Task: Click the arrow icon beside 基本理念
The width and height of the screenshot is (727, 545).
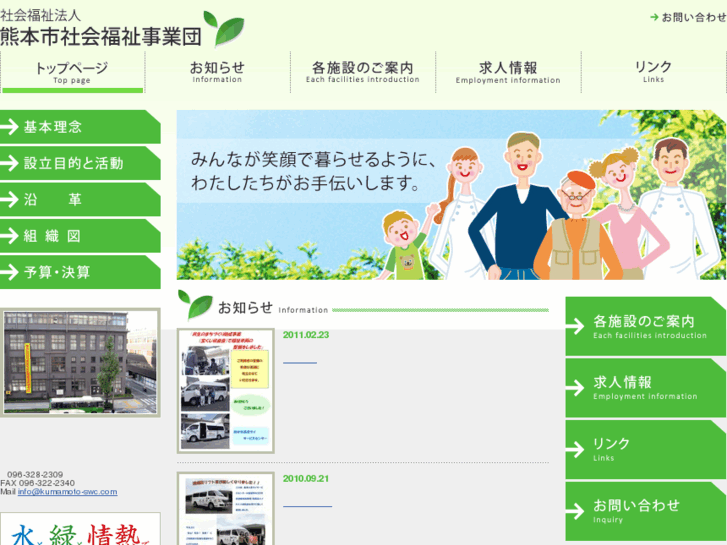Action: 9,127
